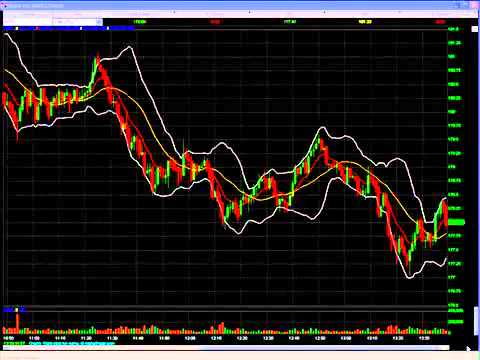Click the 13:00 label on the time axis

(x=346, y=338)
